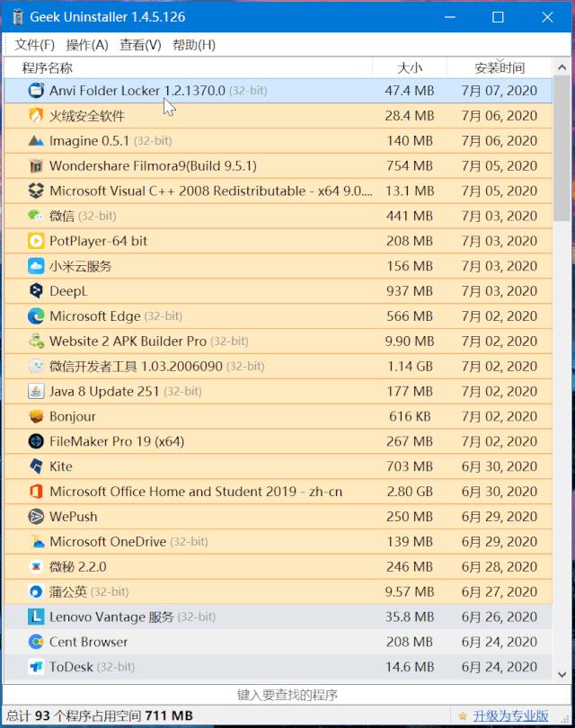The width and height of the screenshot is (575, 728).
Task: Click the WePush program icon
Action: [x=36, y=516]
